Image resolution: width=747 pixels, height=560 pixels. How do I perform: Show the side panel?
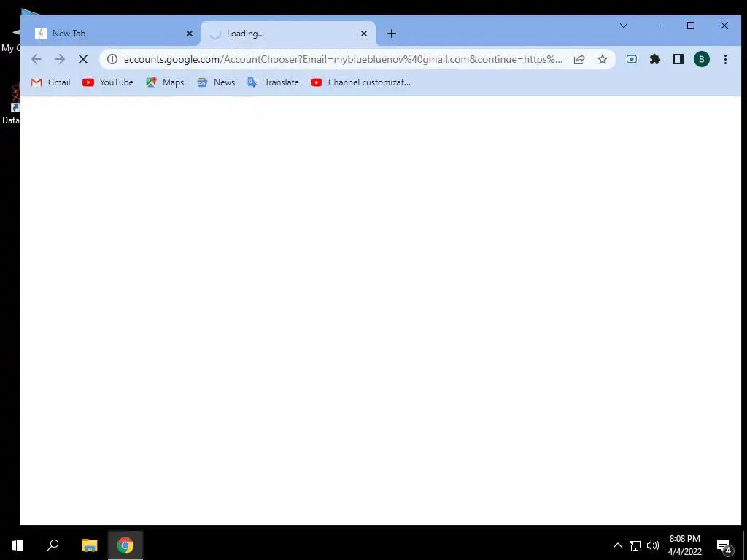[x=678, y=59]
